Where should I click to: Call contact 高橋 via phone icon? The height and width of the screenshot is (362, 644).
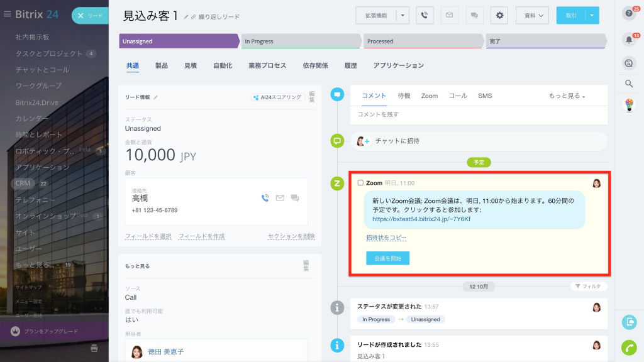point(265,198)
